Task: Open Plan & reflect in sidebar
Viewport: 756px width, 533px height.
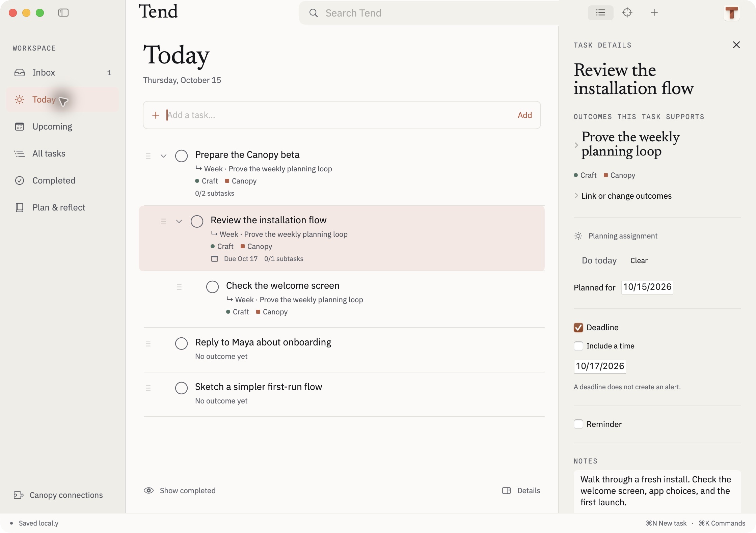Action: click(62, 207)
